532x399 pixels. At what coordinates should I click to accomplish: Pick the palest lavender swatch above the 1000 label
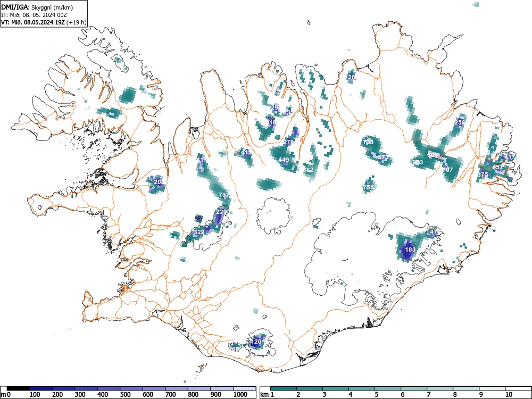tap(245, 388)
